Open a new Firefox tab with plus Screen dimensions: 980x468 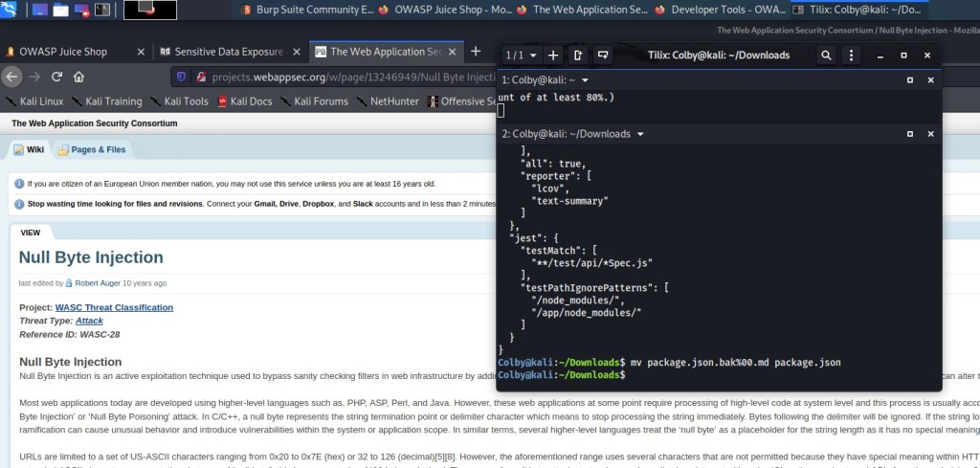point(475,51)
